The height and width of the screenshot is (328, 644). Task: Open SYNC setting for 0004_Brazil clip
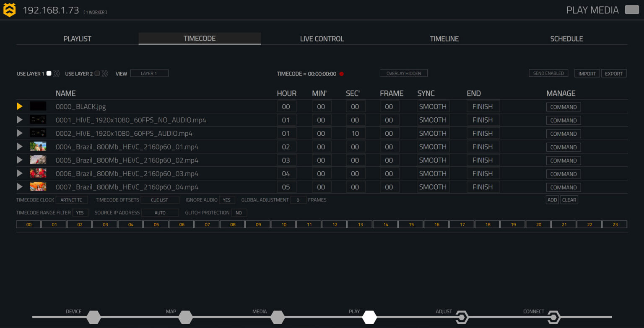pyautogui.click(x=433, y=147)
